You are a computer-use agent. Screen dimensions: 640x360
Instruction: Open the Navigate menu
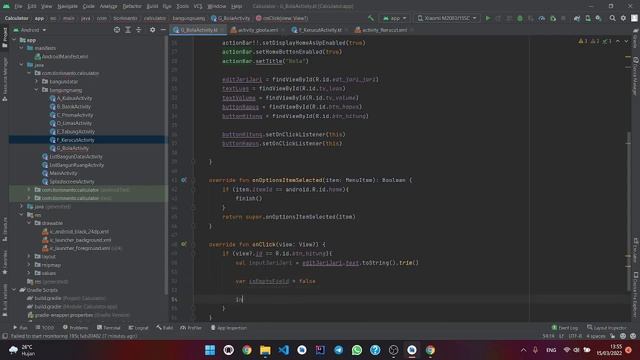(67, 6)
